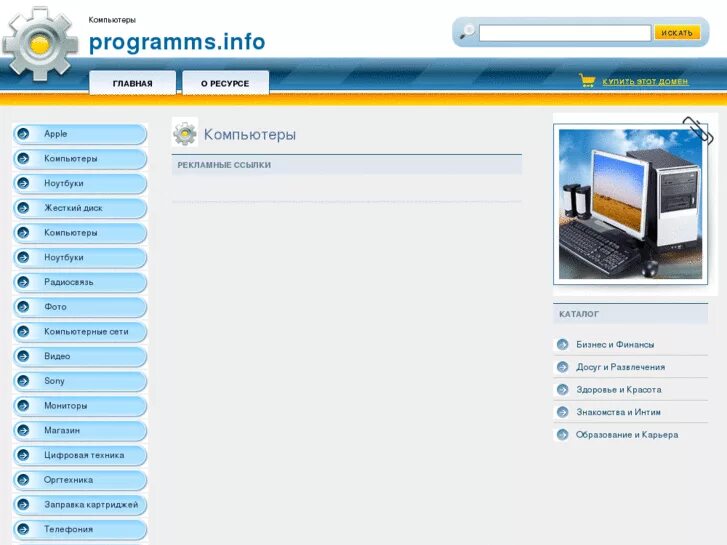727x545 pixels.
Task: Focus the search text field
Action: click(565, 33)
